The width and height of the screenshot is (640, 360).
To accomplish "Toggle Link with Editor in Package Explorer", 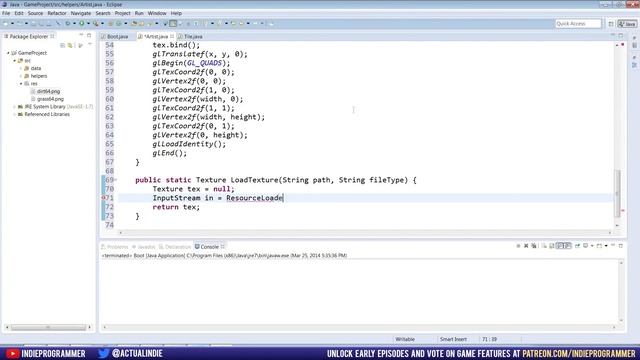I will pos(71,45).
